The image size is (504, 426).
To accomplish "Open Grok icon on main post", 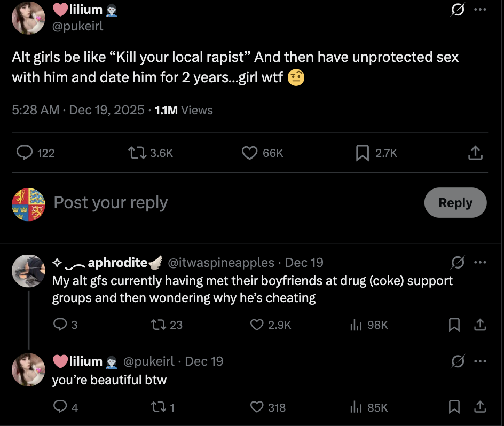I will point(457,10).
